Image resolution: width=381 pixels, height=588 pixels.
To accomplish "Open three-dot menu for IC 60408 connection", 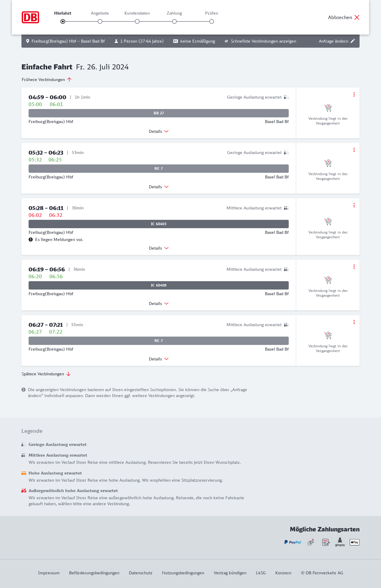I will pos(354,267).
